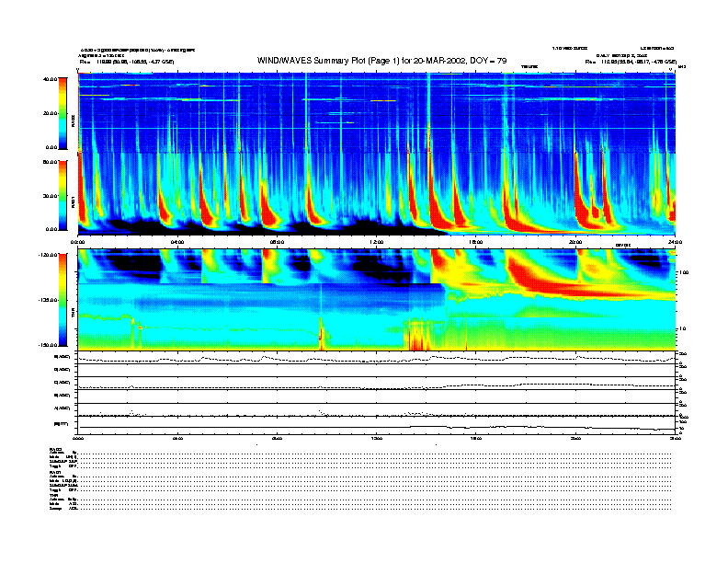Image resolution: width=728 pixels, height=563 pixels.
Task: Click the line-plot strip just above the bottom time axis
Action: [377, 425]
